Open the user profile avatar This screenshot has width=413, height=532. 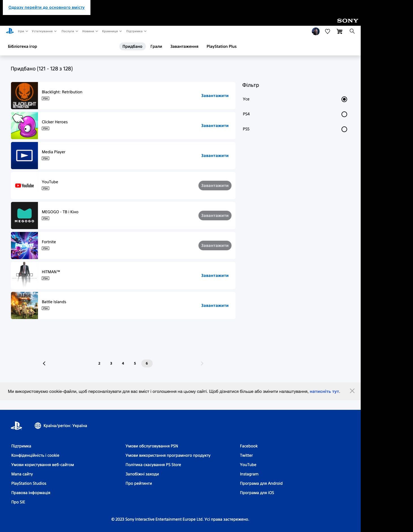(316, 31)
